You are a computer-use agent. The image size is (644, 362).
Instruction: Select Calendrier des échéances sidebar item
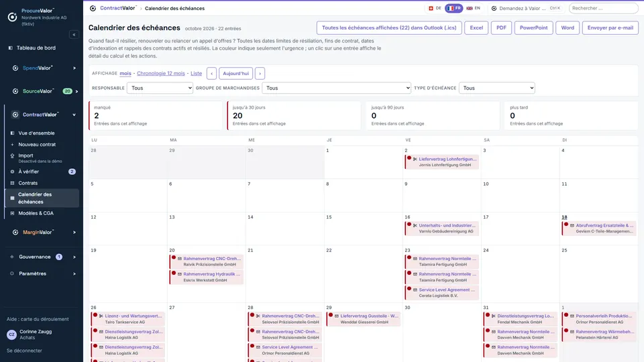[42, 198]
